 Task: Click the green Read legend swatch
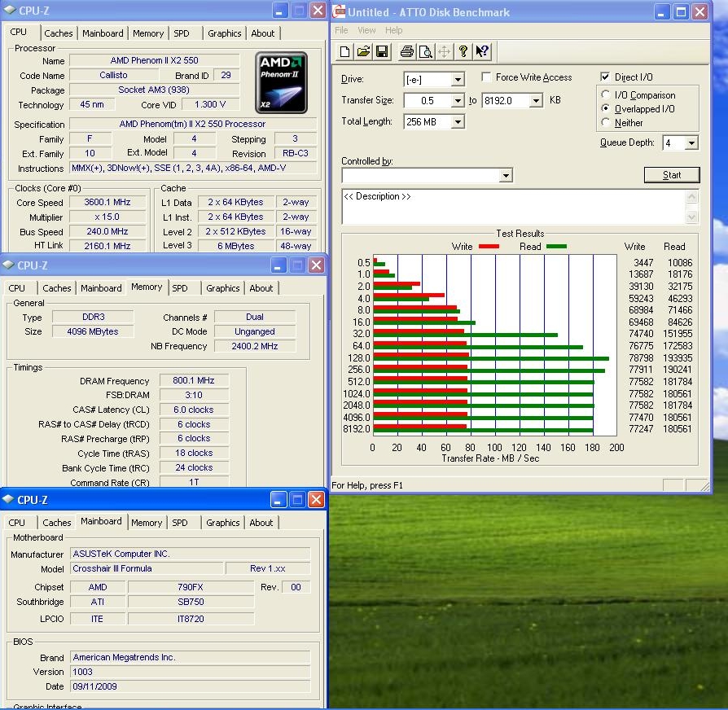pos(557,247)
